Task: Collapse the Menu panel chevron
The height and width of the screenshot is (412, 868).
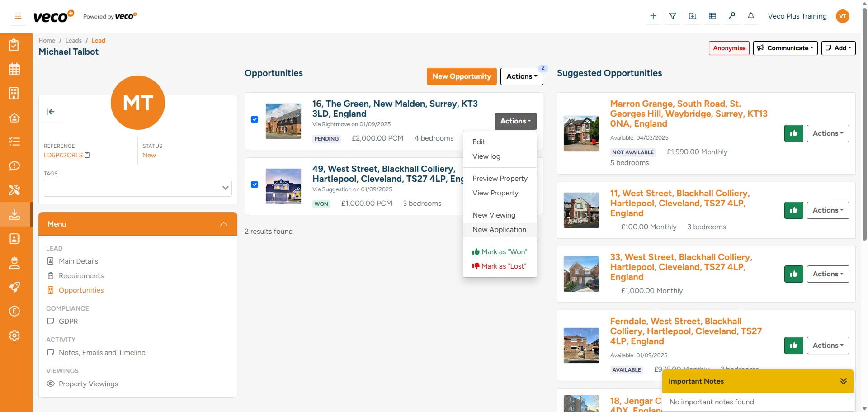Action: pos(223,223)
